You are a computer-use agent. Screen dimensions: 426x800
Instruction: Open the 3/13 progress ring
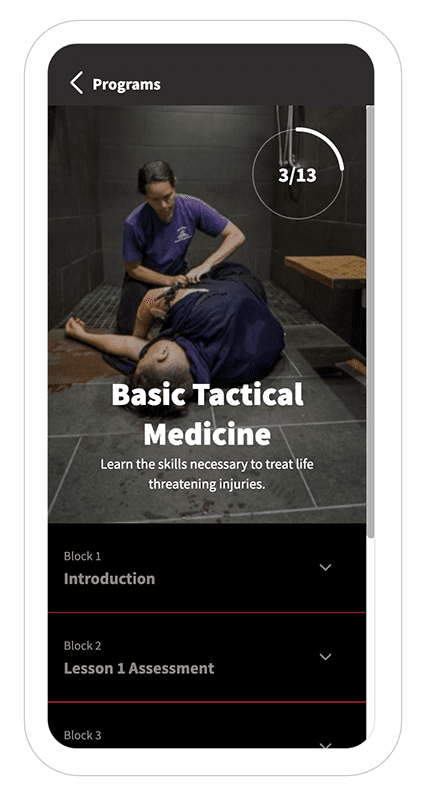coord(298,173)
